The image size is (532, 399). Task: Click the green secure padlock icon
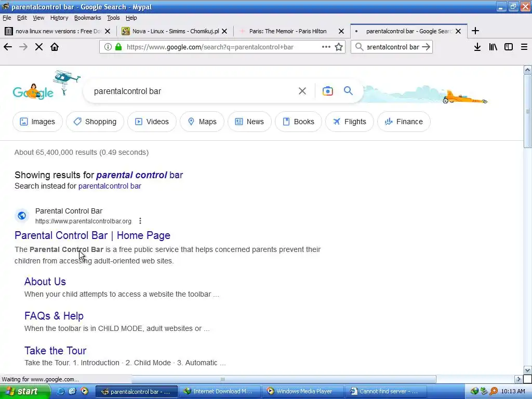click(118, 47)
